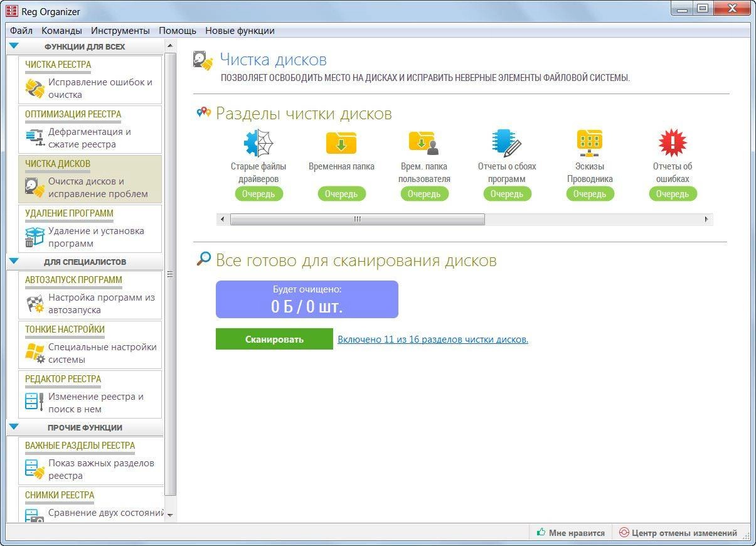Image resolution: width=756 pixels, height=546 pixels.
Task: Click the sidebar scroll up arrow
Action: (170, 46)
